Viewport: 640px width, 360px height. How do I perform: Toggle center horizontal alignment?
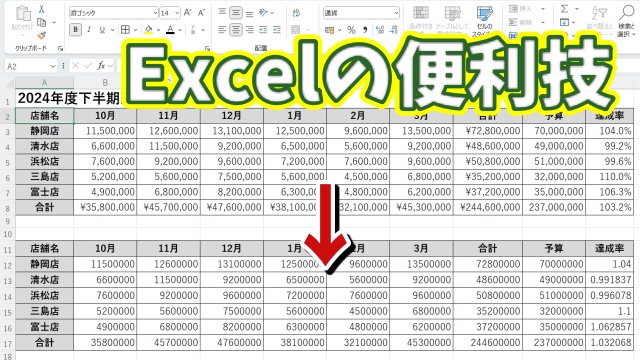(x=236, y=30)
